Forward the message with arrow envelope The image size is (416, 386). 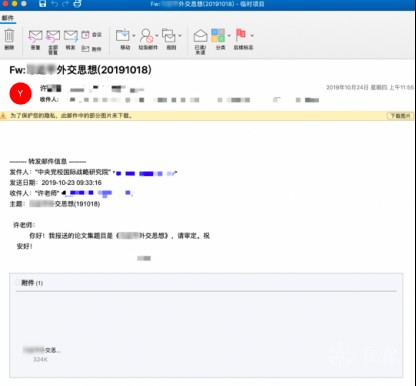coord(71,36)
